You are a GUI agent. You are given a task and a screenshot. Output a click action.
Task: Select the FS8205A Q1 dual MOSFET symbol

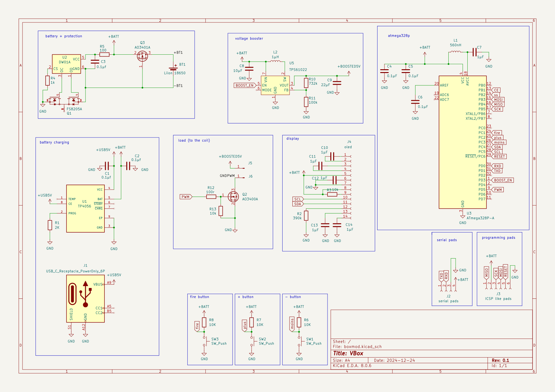[x=64, y=101]
